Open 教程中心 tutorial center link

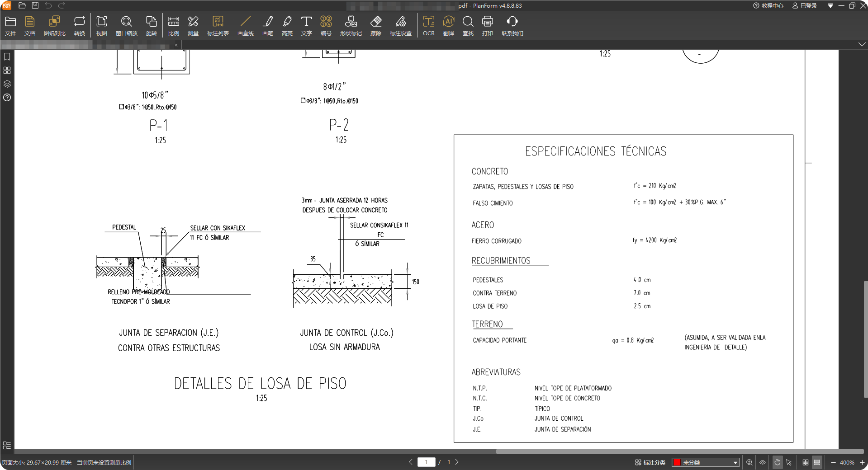click(x=768, y=6)
